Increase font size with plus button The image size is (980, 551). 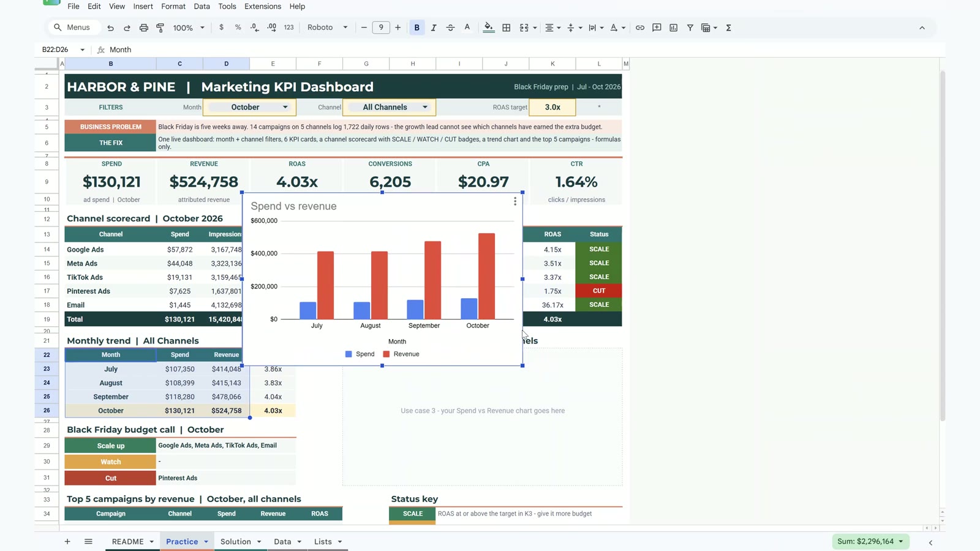click(x=398, y=28)
